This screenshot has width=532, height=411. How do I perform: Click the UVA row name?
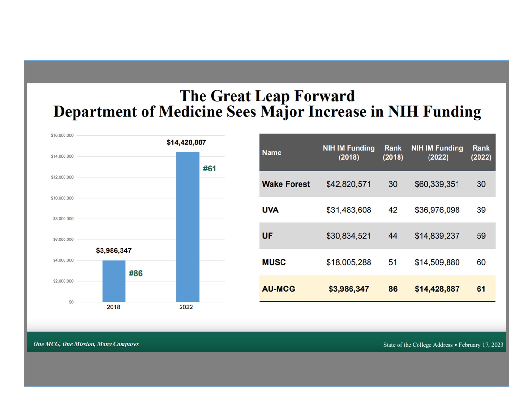pyautogui.click(x=270, y=210)
